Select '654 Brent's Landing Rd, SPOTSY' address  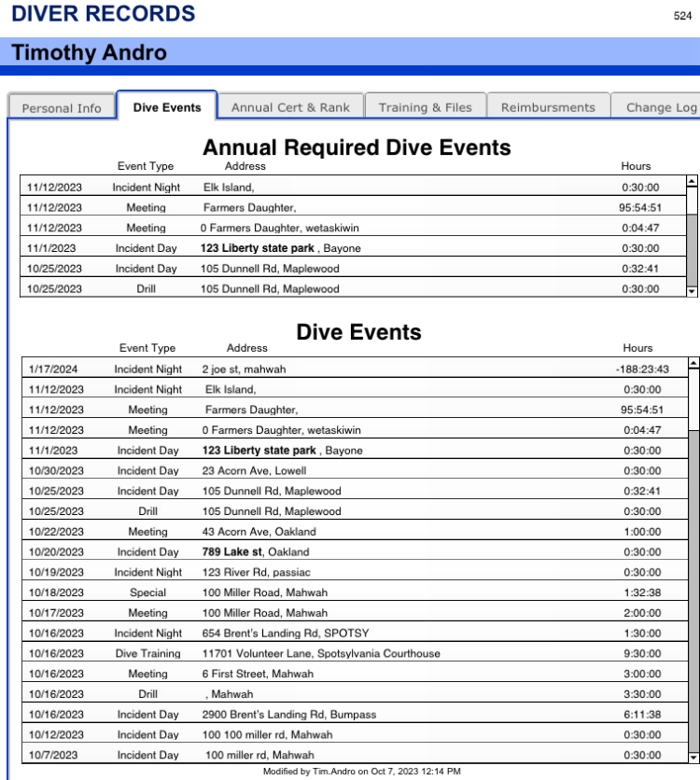[286, 634]
